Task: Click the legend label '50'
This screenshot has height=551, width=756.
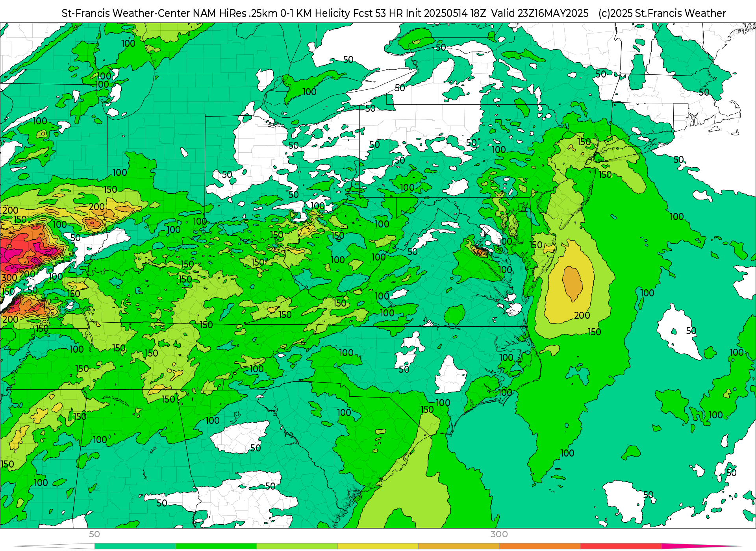Action: (94, 534)
